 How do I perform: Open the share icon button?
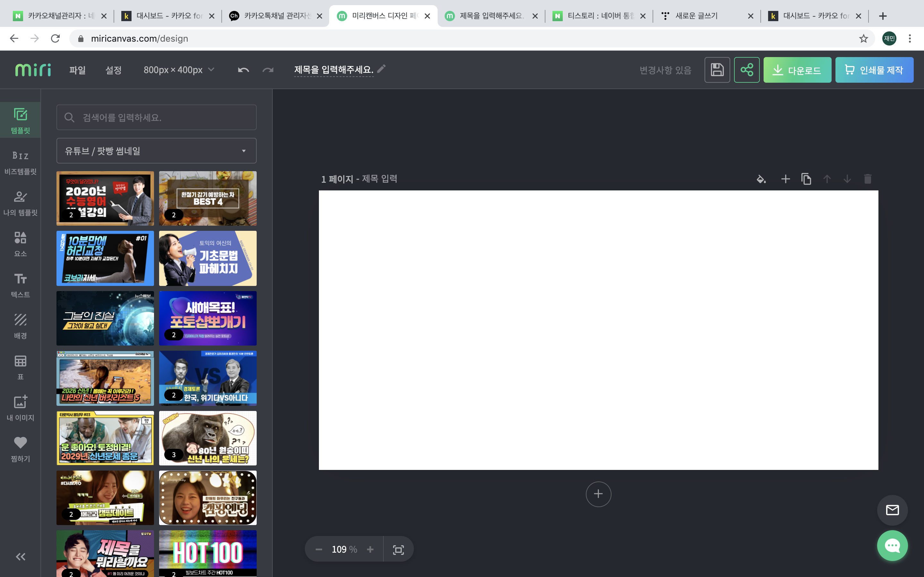(747, 70)
